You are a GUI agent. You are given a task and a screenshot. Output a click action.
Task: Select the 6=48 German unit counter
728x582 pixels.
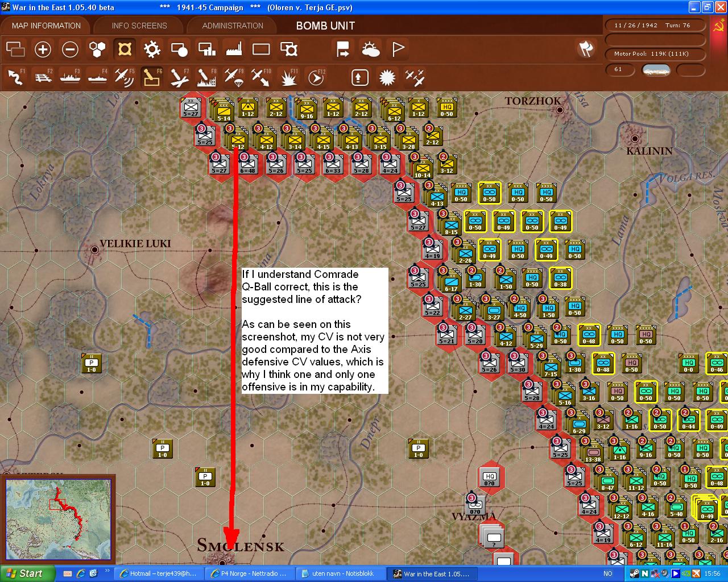point(248,164)
